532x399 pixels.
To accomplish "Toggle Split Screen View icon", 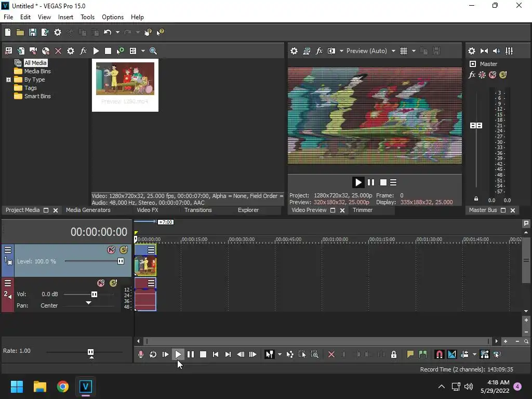I will click(331, 51).
